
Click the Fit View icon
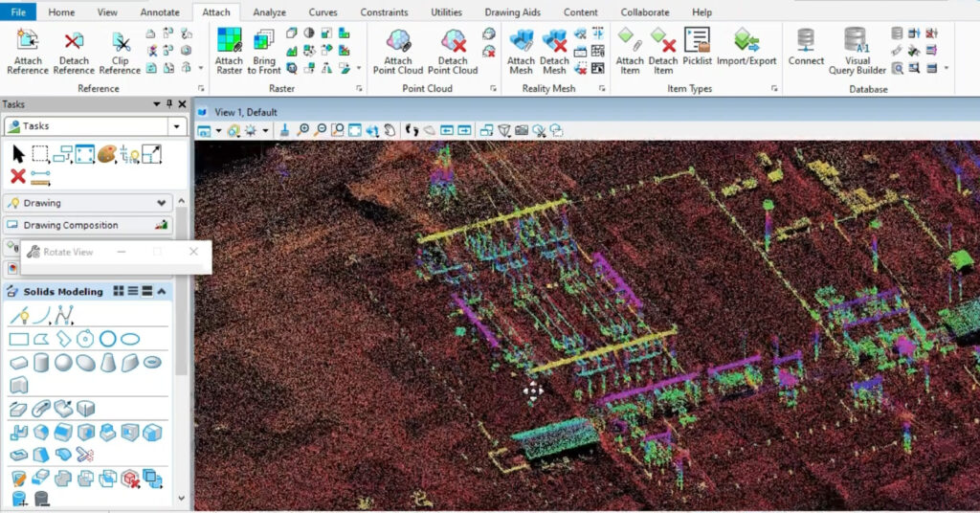pos(355,130)
